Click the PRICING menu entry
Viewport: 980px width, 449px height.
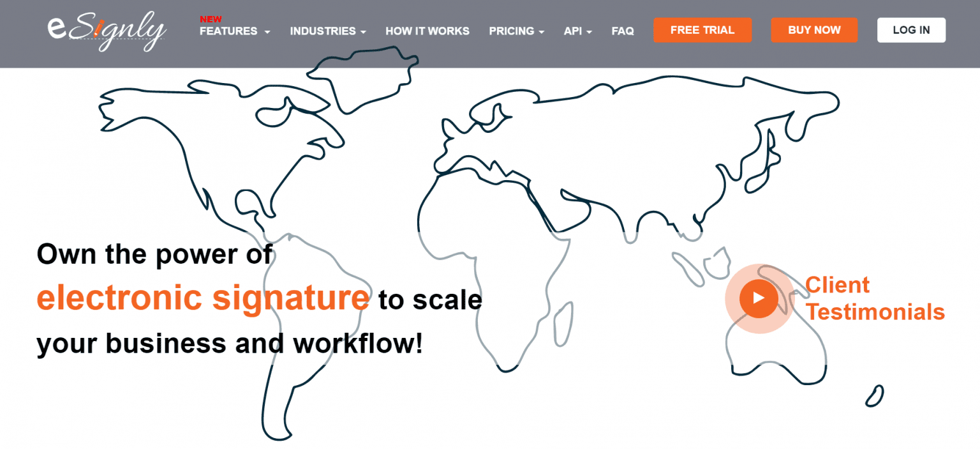pos(511,31)
